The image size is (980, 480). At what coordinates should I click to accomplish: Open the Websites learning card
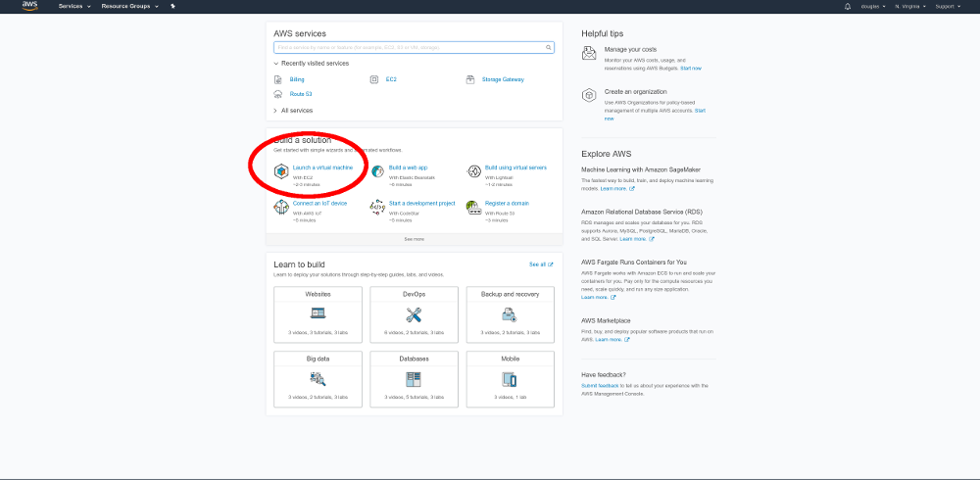pyautogui.click(x=318, y=315)
